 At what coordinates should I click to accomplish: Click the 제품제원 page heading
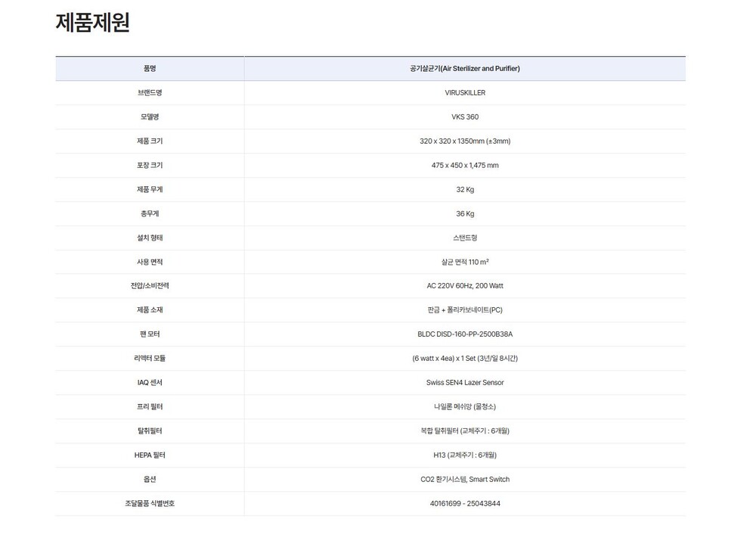[92, 22]
